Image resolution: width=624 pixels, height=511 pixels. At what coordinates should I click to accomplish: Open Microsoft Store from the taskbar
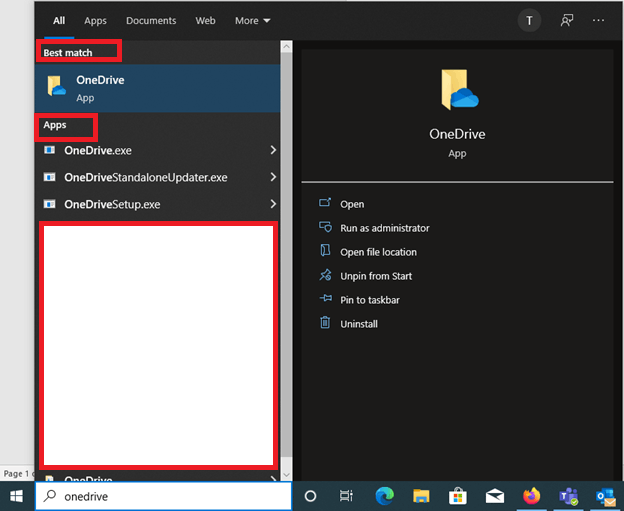(458, 496)
